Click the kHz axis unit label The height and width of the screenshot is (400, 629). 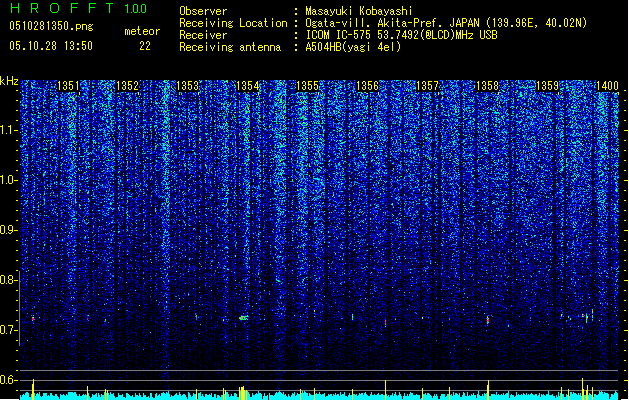(x=9, y=81)
